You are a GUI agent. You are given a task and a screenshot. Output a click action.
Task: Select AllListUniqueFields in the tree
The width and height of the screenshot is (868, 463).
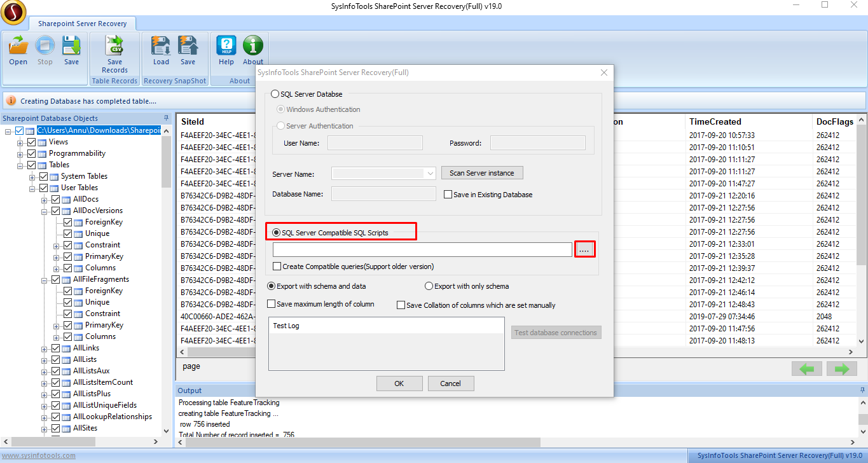(105, 405)
